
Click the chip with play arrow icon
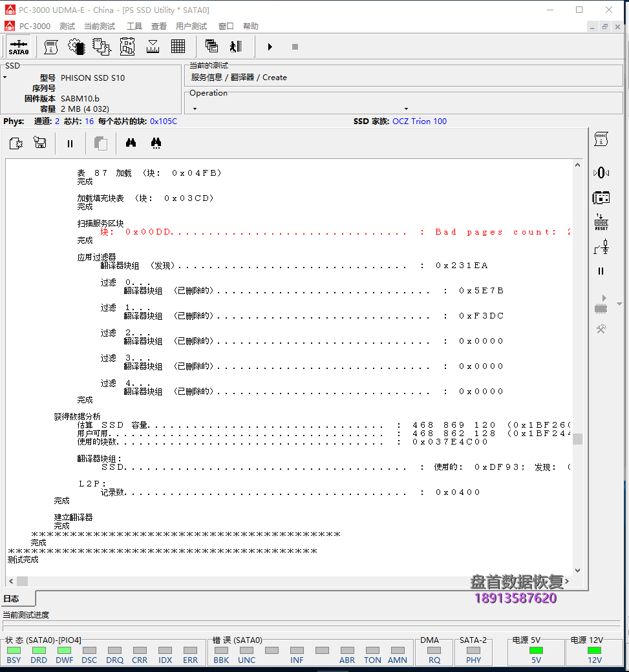coord(601,305)
